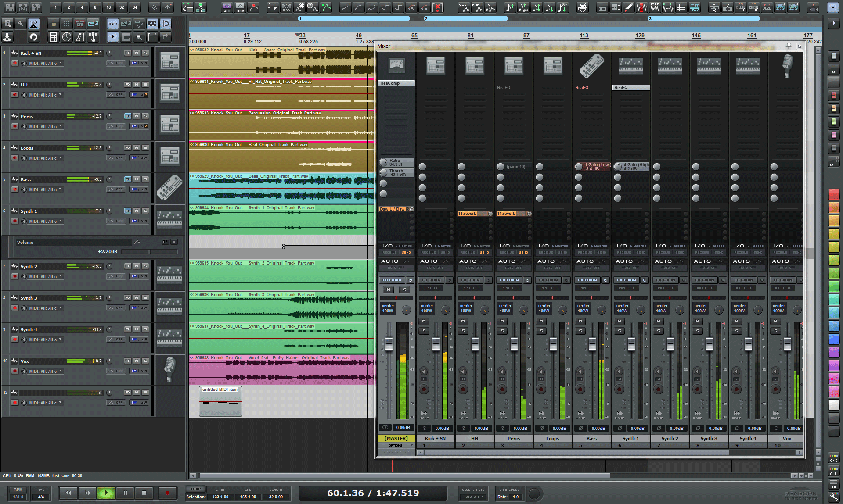Open MIDI input dropdown on Loops track
Viewport: 843px width, 504px height.
pyautogui.click(x=46, y=158)
